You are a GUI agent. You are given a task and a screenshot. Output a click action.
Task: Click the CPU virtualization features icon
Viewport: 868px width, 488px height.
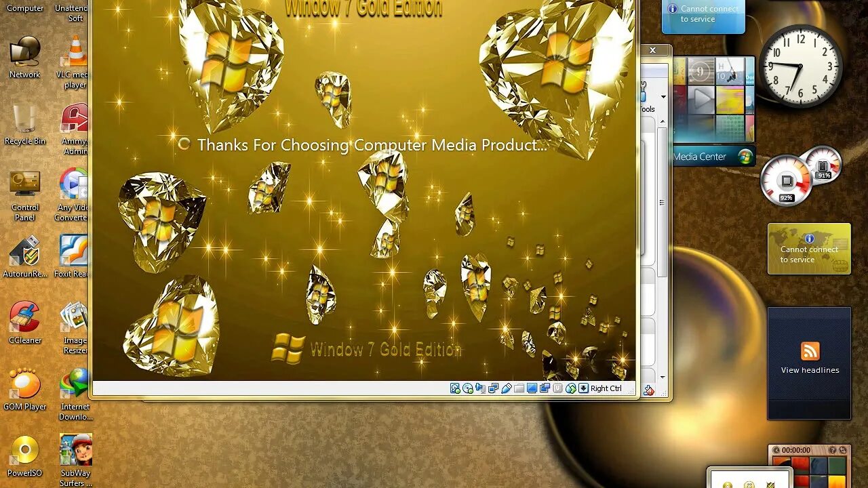(x=557, y=388)
